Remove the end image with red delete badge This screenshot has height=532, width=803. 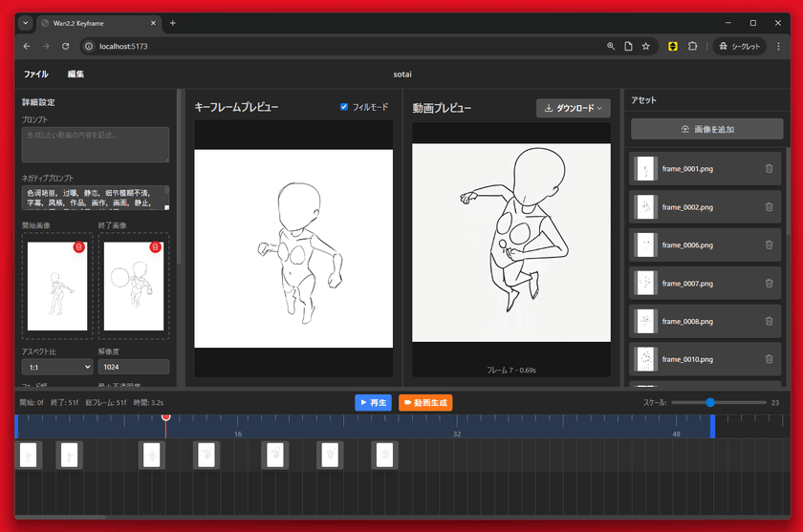tap(155, 247)
